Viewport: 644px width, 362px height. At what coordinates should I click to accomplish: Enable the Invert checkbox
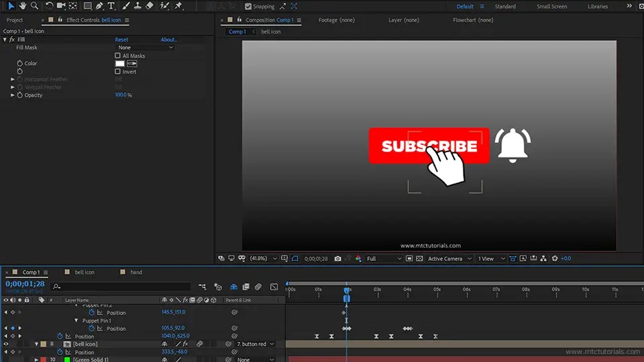(x=118, y=72)
